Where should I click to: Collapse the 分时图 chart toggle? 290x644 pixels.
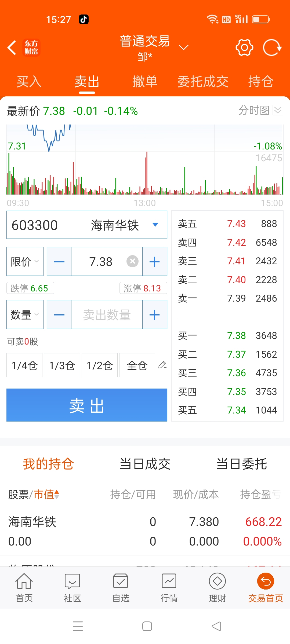tap(278, 110)
